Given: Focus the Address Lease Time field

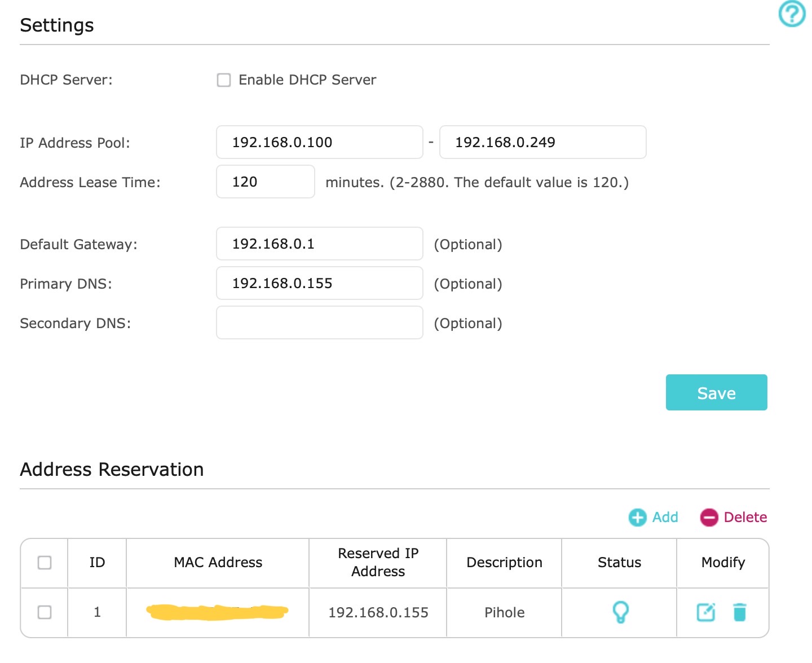Looking at the screenshot, I should 265,182.
